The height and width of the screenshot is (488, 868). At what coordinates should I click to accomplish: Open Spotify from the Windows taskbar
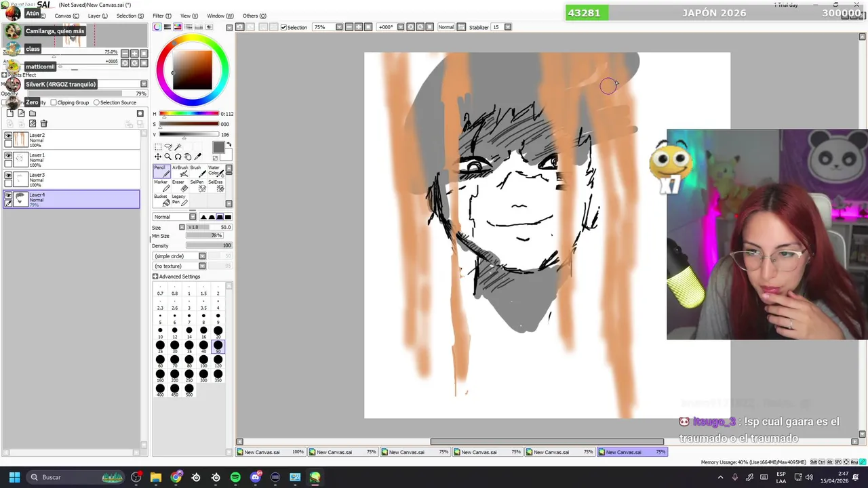point(235,477)
